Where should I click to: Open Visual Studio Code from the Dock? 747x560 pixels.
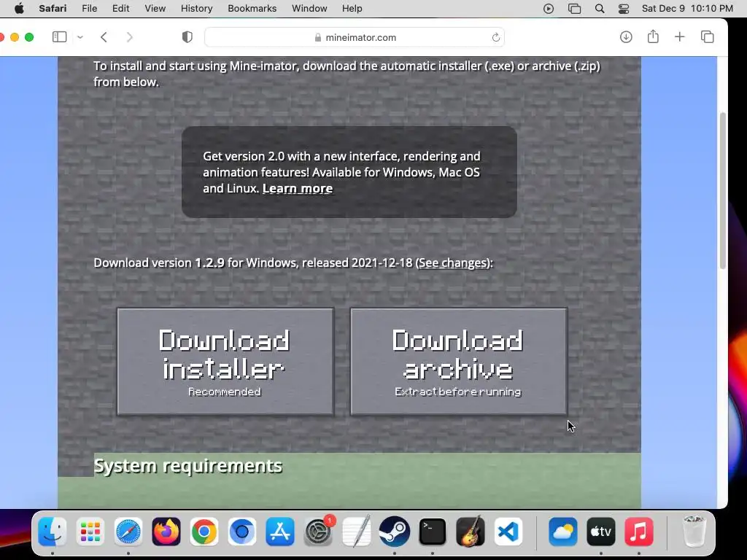[x=508, y=532]
